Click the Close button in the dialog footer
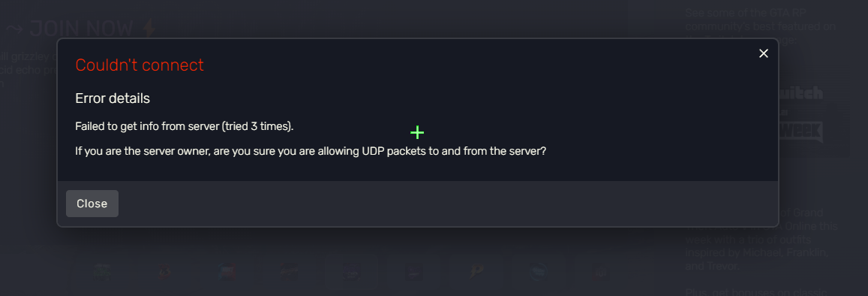This screenshot has width=868, height=296. (92, 204)
